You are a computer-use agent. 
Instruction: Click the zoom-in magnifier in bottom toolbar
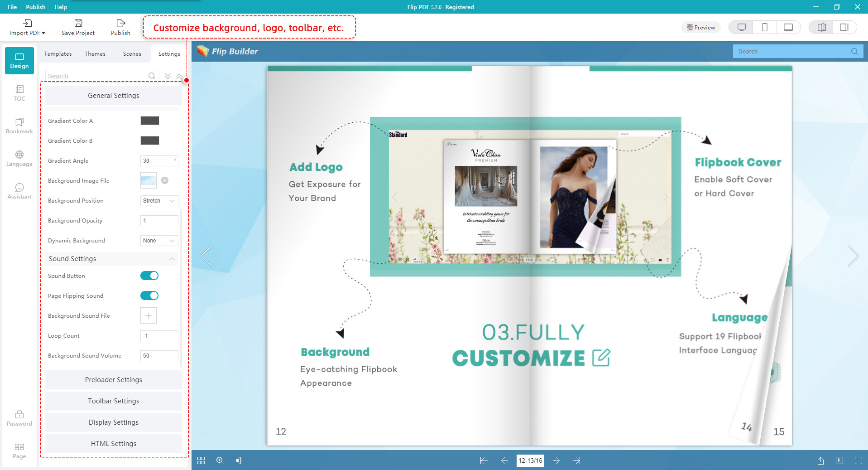pos(221,460)
